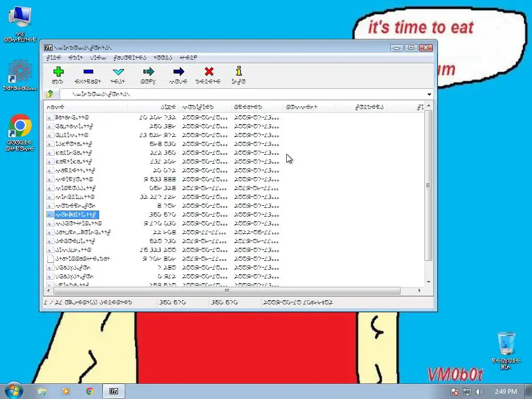
Task: Click the network tray icon
Action: click(467, 392)
